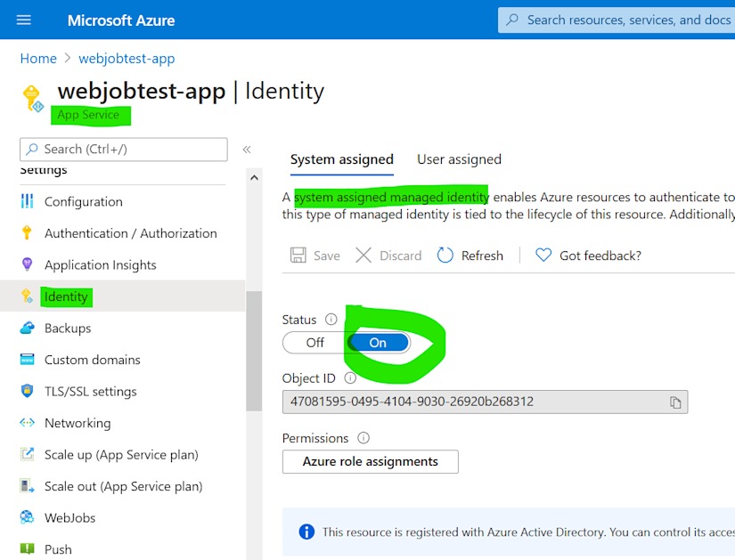Open Scale up (App Service plan)
Image resolution: width=735 pixels, height=560 pixels.
point(122,454)
